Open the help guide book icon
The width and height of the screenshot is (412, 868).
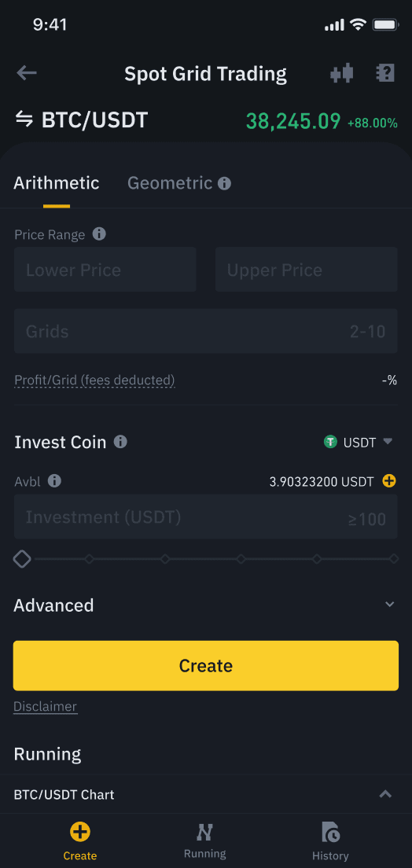384,73
